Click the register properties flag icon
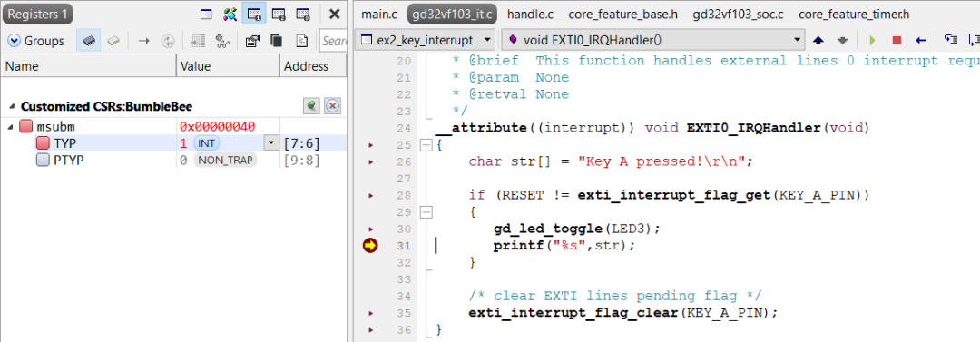The width and height of the screenshot is (980, 342). click(252, 41)
